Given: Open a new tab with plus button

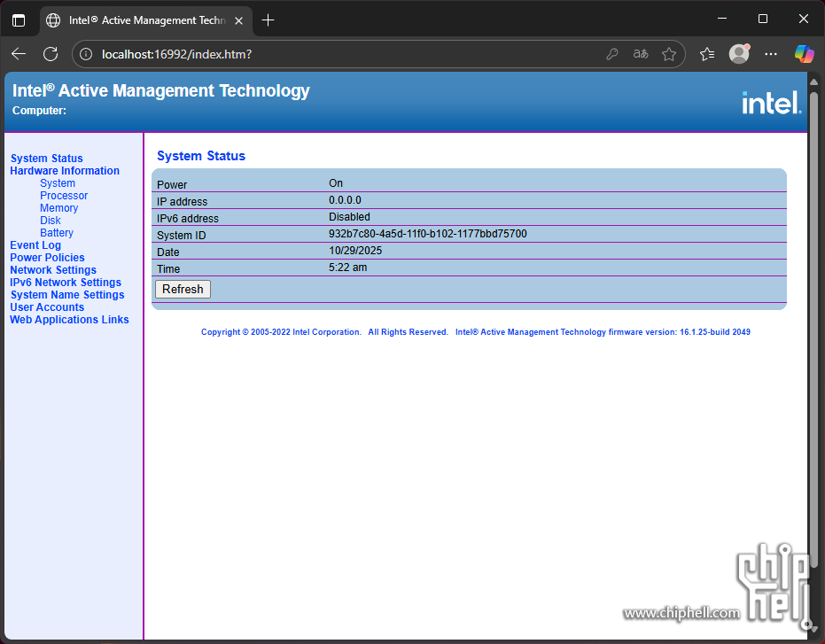Looking at the screenshot, I should (268, 19).
